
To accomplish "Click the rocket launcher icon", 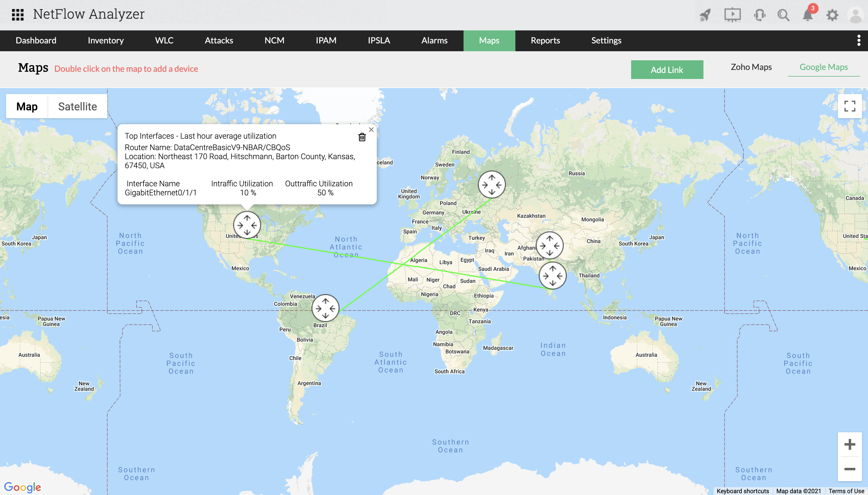I will (x=705, y=15).
